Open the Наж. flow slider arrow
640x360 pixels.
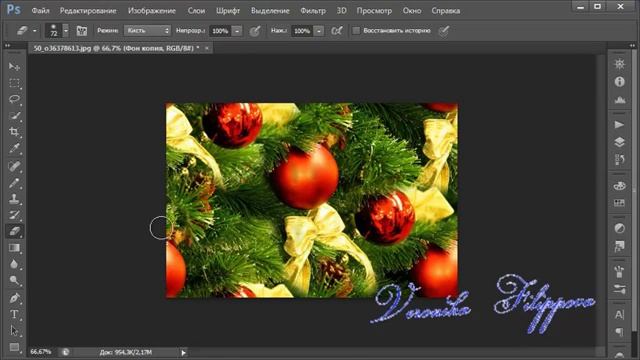point(319,31)
